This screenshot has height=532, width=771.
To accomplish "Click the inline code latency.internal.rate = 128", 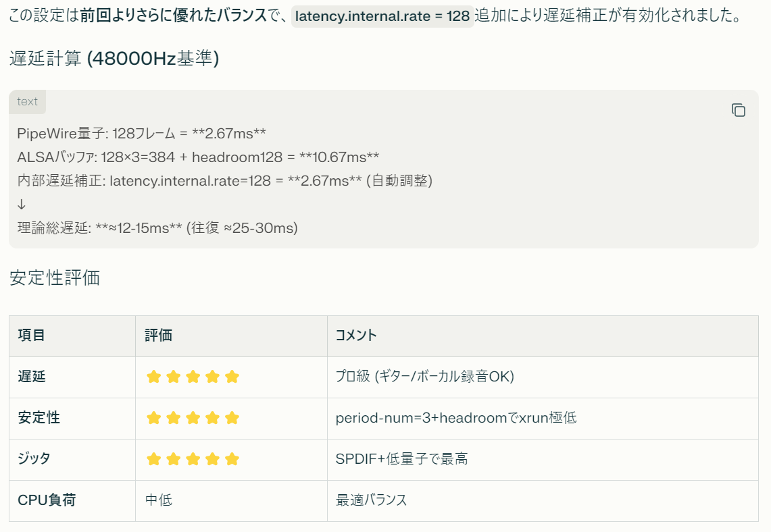I will [382, 16].
